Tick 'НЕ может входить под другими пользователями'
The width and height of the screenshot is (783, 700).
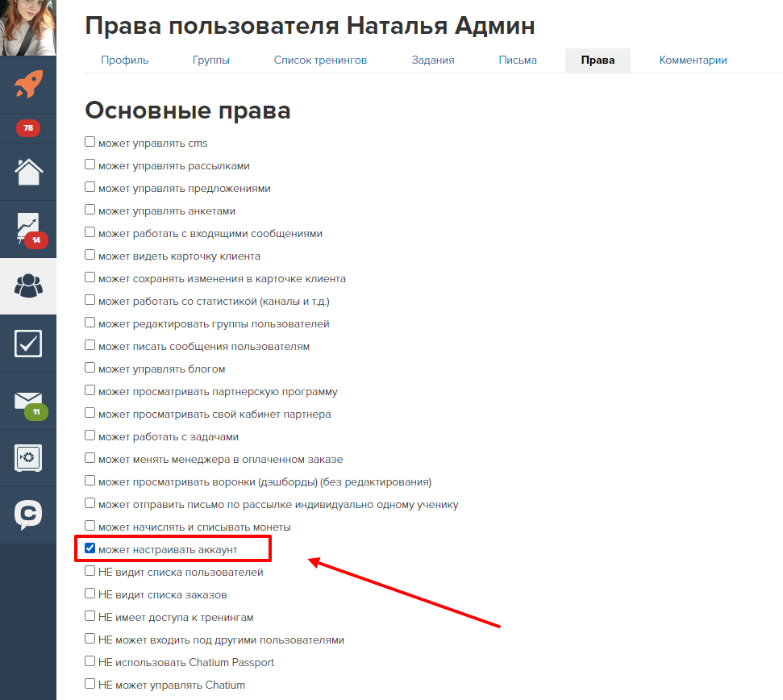click(x=90, y=639)
